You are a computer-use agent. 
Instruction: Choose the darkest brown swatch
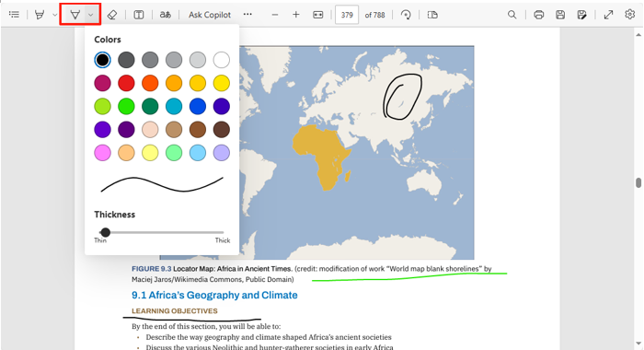pos(222,130)
